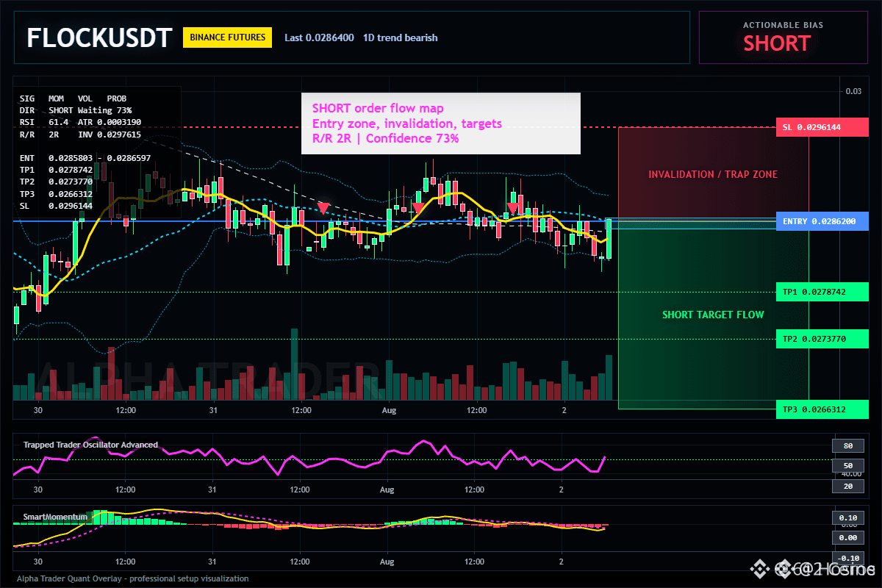Image resolution: width=882 pixels, height=588 pixels.
Task: Click TP3 0.0266312 in the stats panel
Action: [x=56, y=194]
